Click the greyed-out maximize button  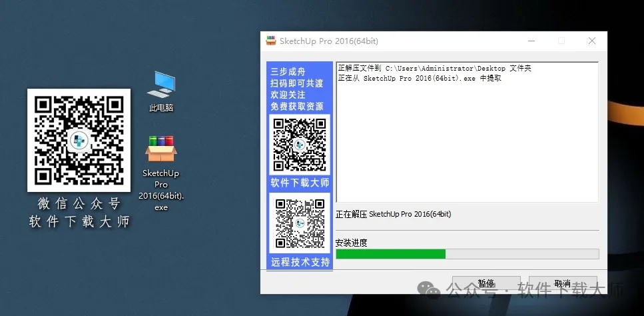click(561, 41)
